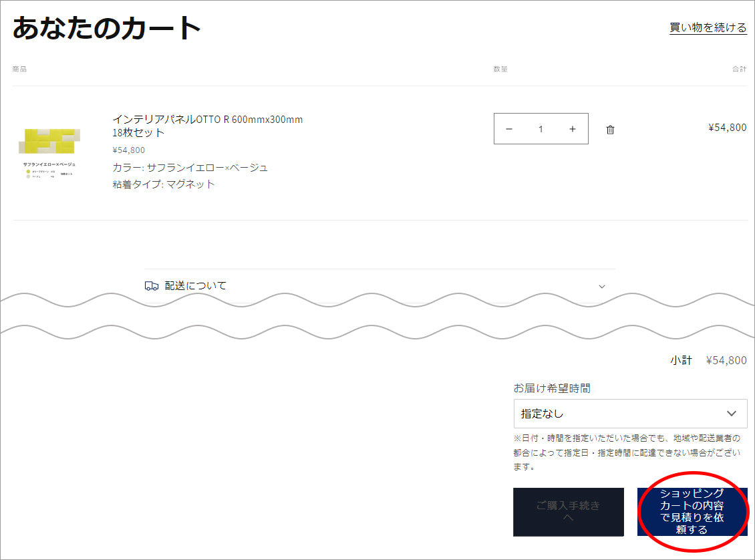
Task: Click the ご購入手続きへ checkout button
Action: coord(568,512)
